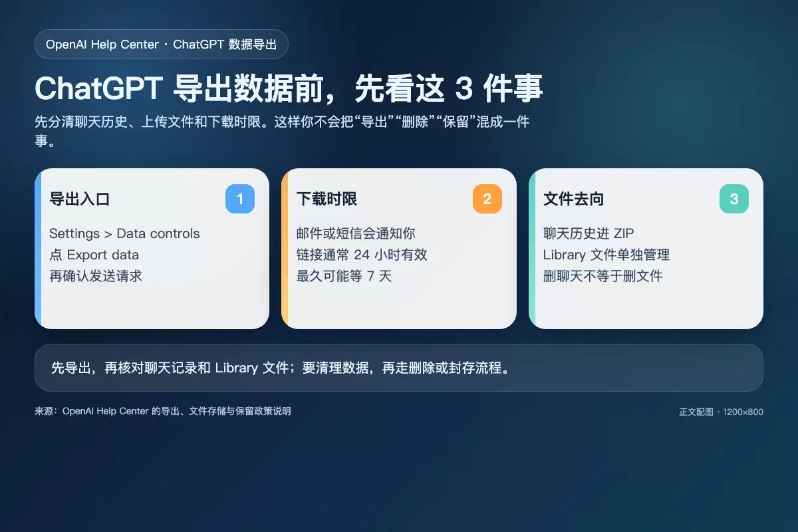This screenshot has height=532, width=798.
Task: Click the line "聊天历史进 ZIP"
Action: click(x=589, y=233)
